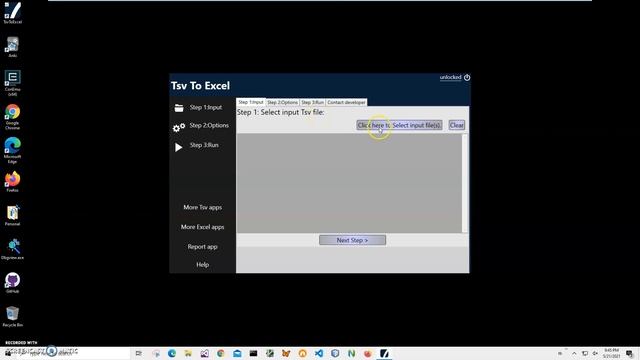
Task: Click the taskbar clock
Action: click(611, 353)
